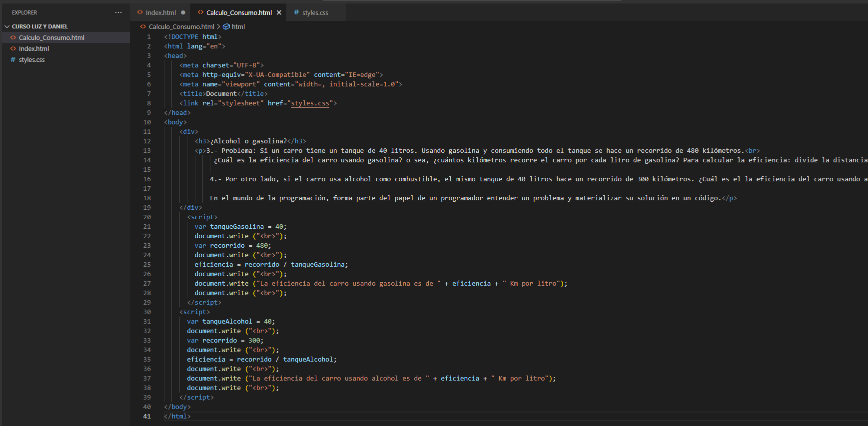Click 'eficiencia = recorrido / tanqueGasolina' on line 25

pyautogui.click(x=270, y=265)
